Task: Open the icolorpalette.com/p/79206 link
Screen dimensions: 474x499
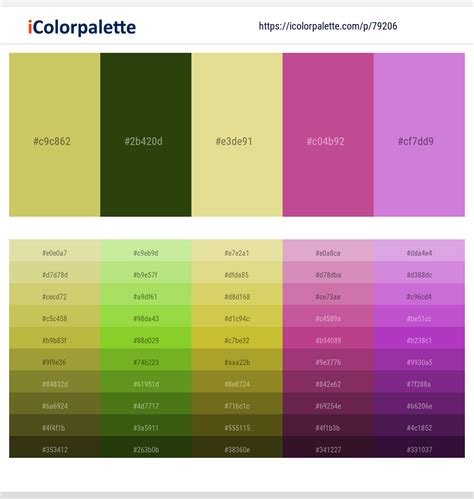Action: [328, 26]
